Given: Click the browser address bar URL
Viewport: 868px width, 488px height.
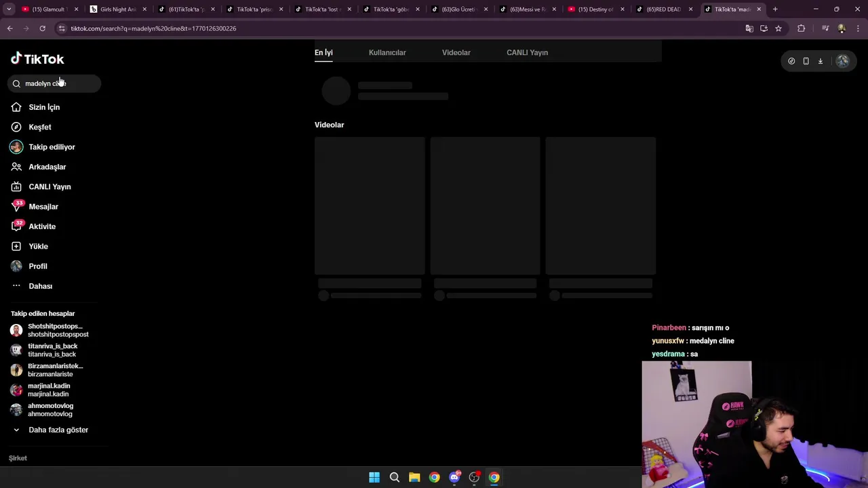Looking at the screenshot, I should (x=153, y=28).
